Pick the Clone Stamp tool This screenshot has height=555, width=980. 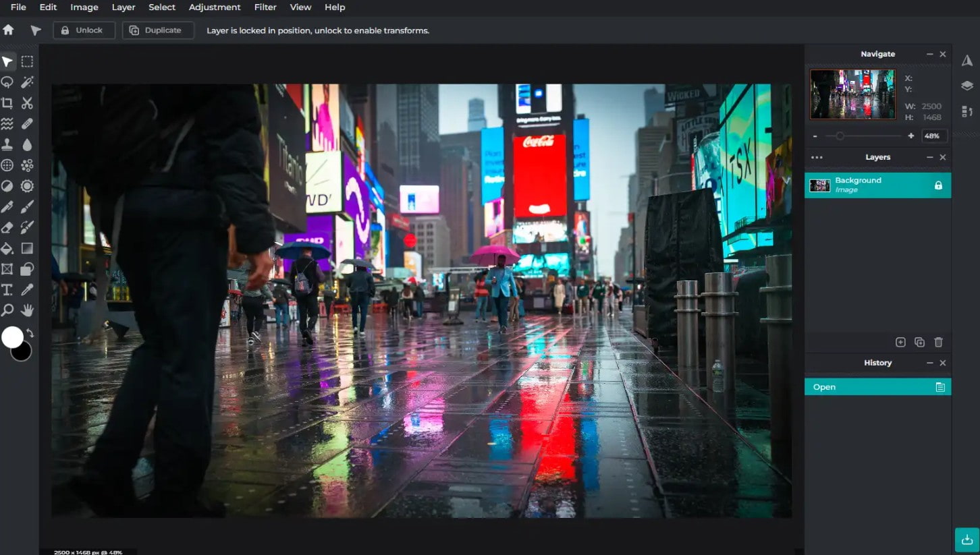point(7,145)
